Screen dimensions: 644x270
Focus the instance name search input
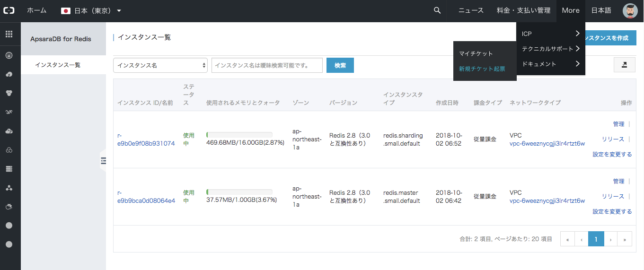[267, 65]
